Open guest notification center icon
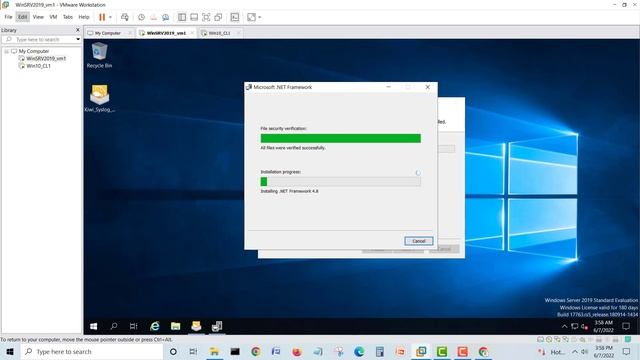This screenshot has height=360, width=640. [x=626, y=327]
